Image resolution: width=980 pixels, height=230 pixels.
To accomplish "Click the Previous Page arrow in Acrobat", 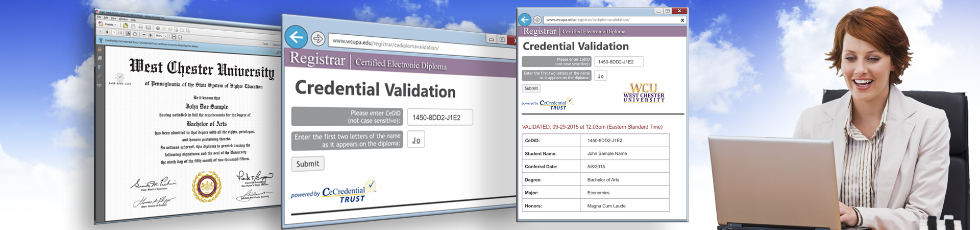I will coord(100,31).
